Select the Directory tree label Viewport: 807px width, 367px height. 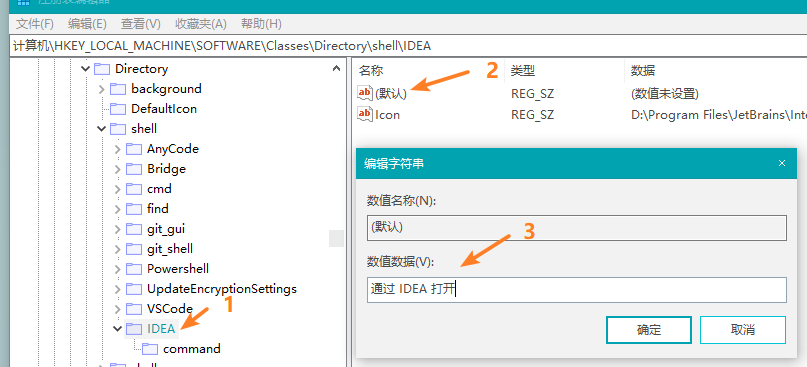tap(142, 68)
